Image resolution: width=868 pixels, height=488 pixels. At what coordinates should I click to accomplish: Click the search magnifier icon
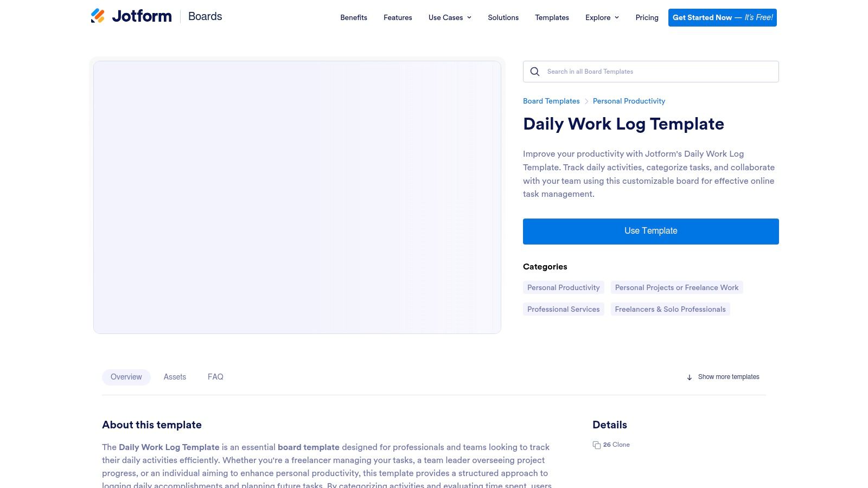click(x=534, y=72)
